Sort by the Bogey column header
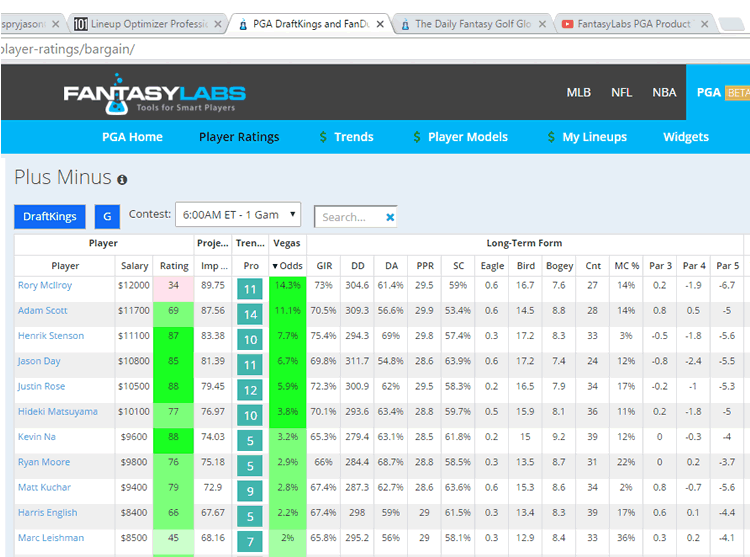The image size is (750, 557). pos(559,266)
